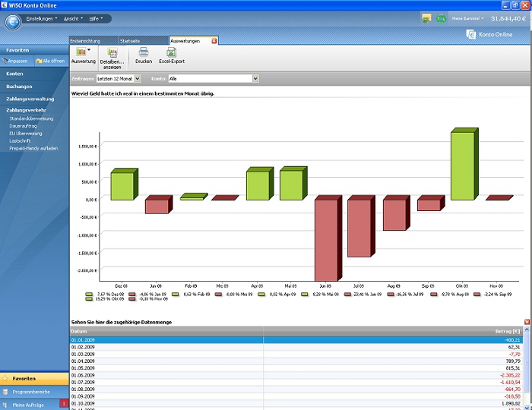Print the report with the Drucken icon

(143, 55)
